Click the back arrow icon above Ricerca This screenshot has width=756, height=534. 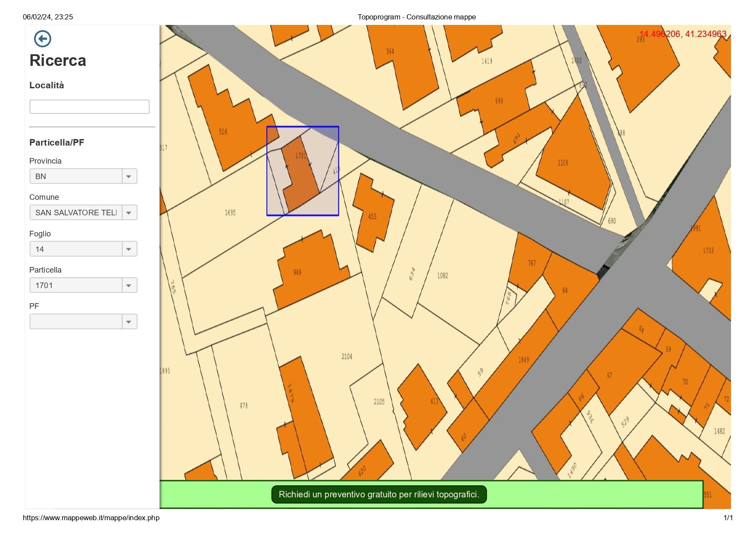click(43, 39)
